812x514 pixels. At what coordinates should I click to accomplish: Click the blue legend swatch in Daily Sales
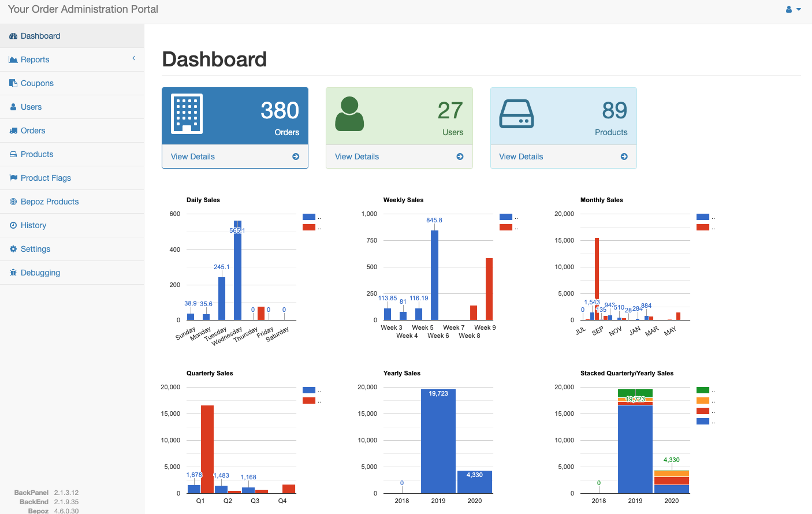pyautogui.click(x=309, y=217)
